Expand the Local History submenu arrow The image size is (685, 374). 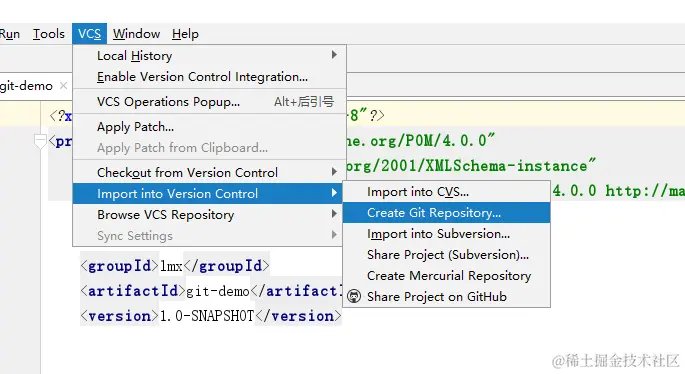(334, 55)
